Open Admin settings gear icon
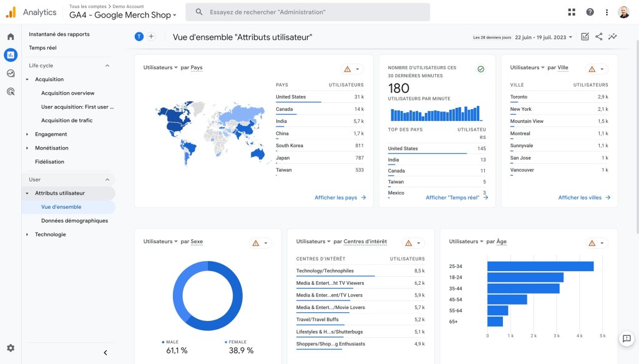 coord(11,348)
